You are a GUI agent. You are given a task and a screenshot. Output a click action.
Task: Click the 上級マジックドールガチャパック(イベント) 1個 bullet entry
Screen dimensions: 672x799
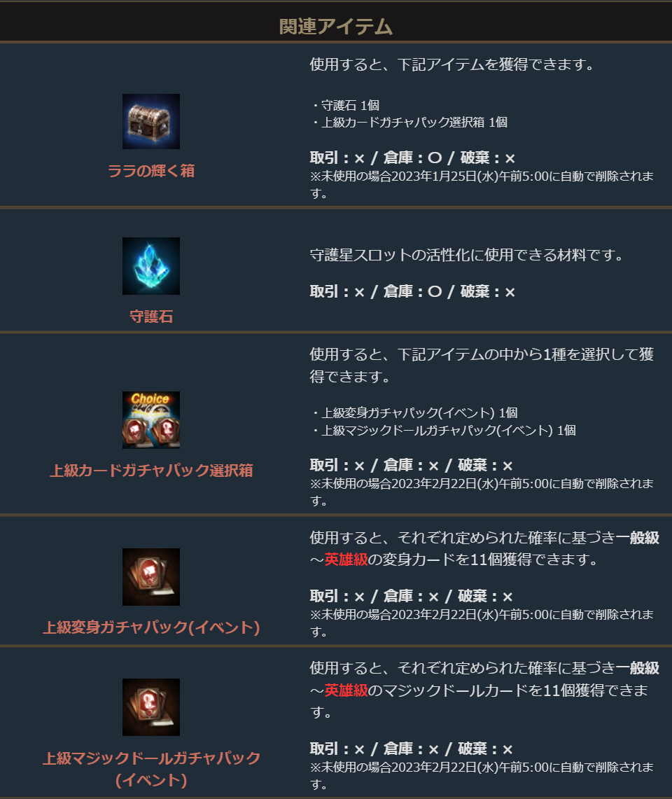(444, 431)
